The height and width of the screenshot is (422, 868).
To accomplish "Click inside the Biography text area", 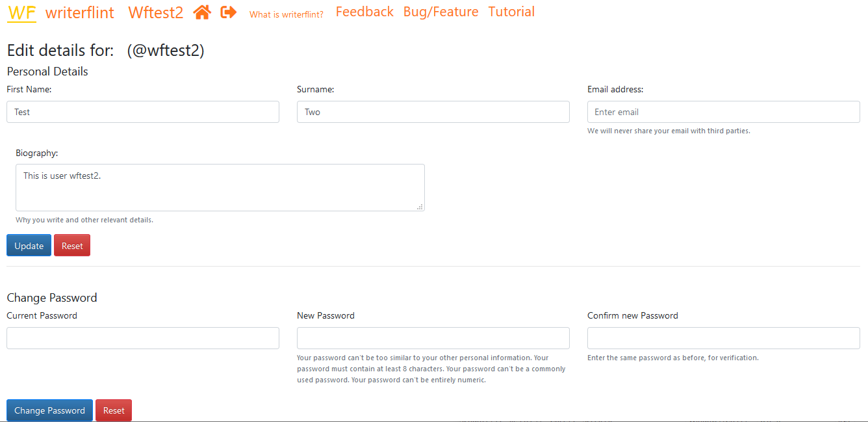I will point(220,187).
